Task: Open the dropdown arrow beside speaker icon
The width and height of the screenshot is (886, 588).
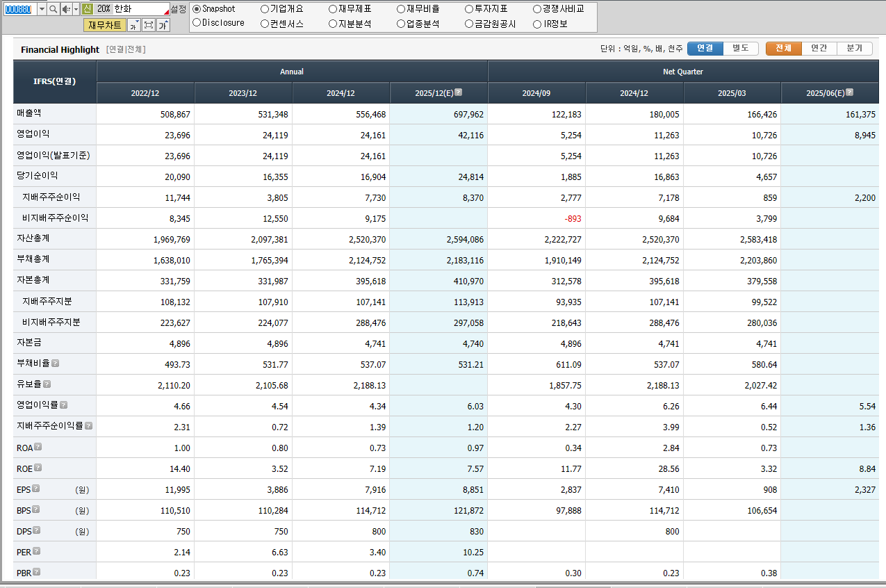Action: pyautogui.click(x=76, y=9)
